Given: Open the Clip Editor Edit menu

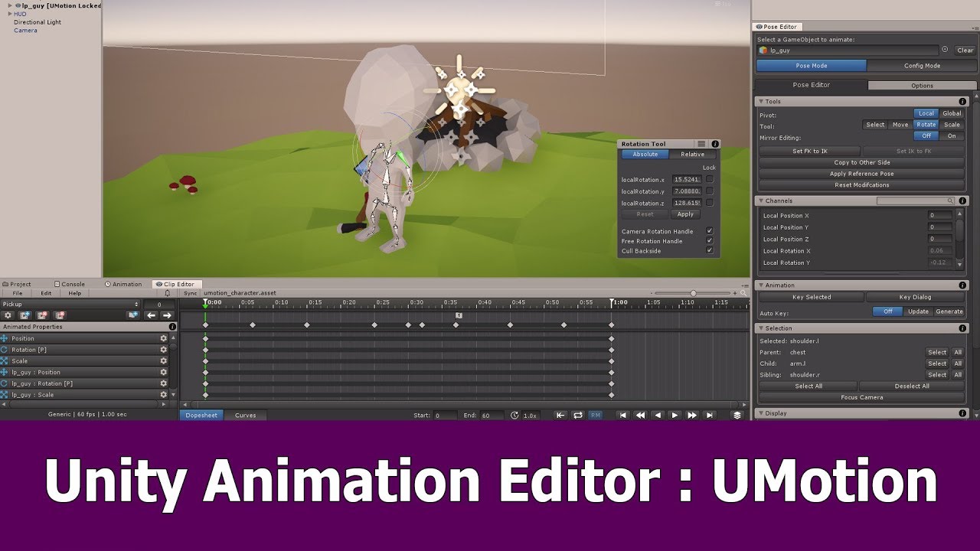Looking at the screenshot, I should (x=46, y=293).
